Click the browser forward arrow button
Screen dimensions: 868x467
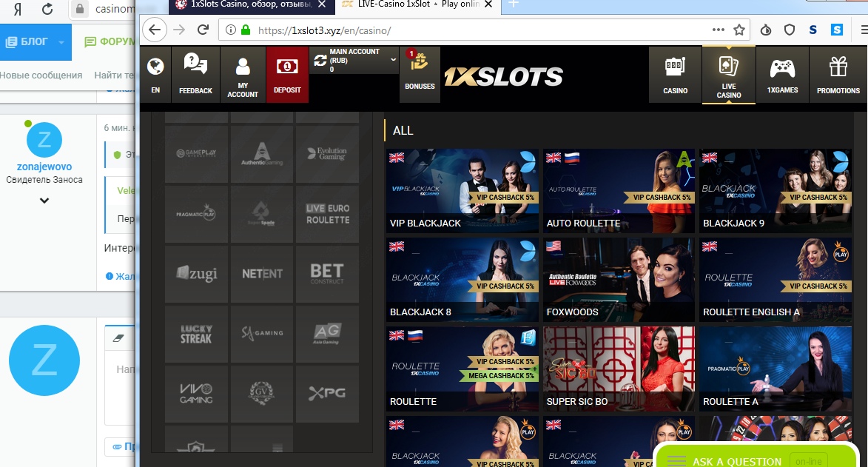click(x=179, y=30)
